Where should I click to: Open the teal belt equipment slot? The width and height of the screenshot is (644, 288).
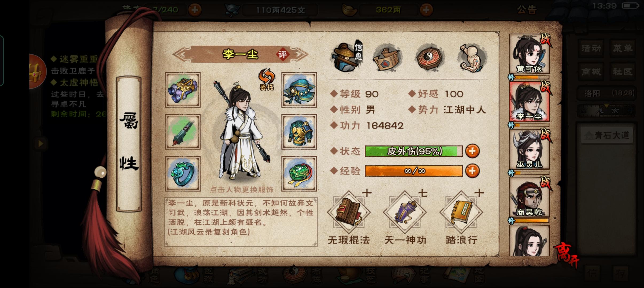tap(299, 90)
